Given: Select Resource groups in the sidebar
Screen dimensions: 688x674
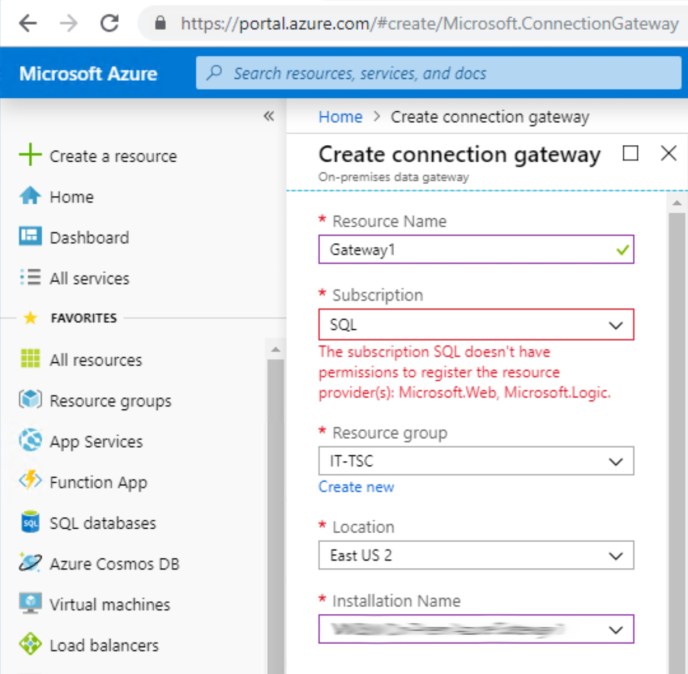Looking at the screenshot, I should (110, 401).
